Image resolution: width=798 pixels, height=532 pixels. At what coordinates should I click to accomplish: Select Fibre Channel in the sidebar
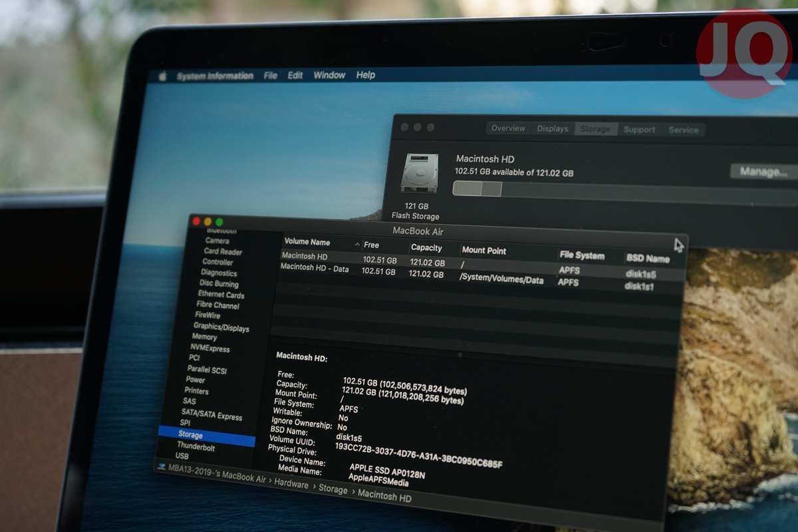coord(217,305)
